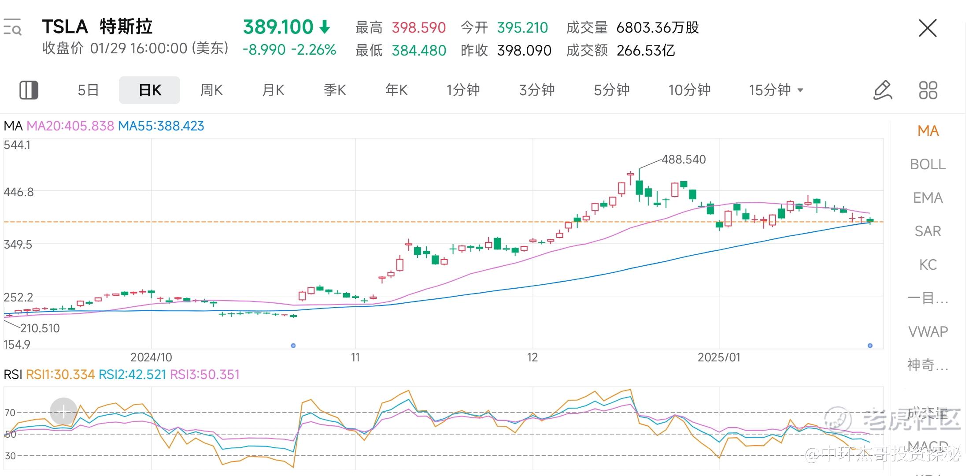This screenshot has height=476, width=980.
Task: Click the RSI3:50.351 legend value
Action: click(x=205, y=375)
